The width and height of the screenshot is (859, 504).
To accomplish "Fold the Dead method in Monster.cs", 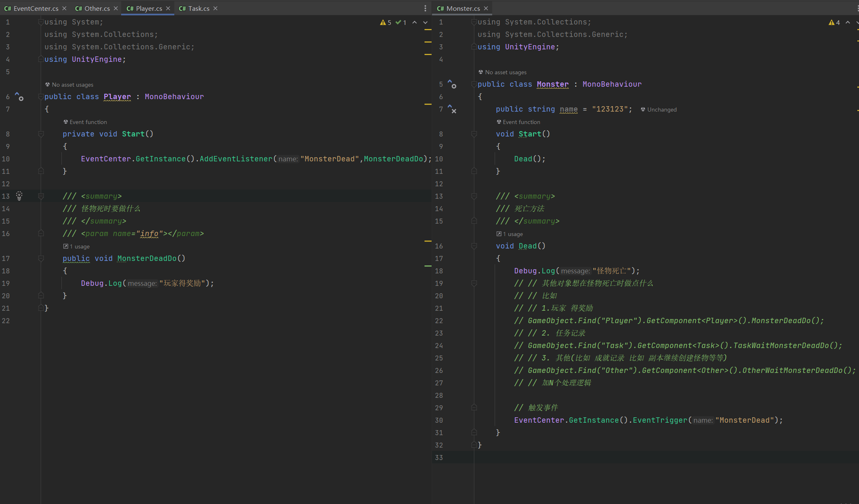I will point(474,246).
